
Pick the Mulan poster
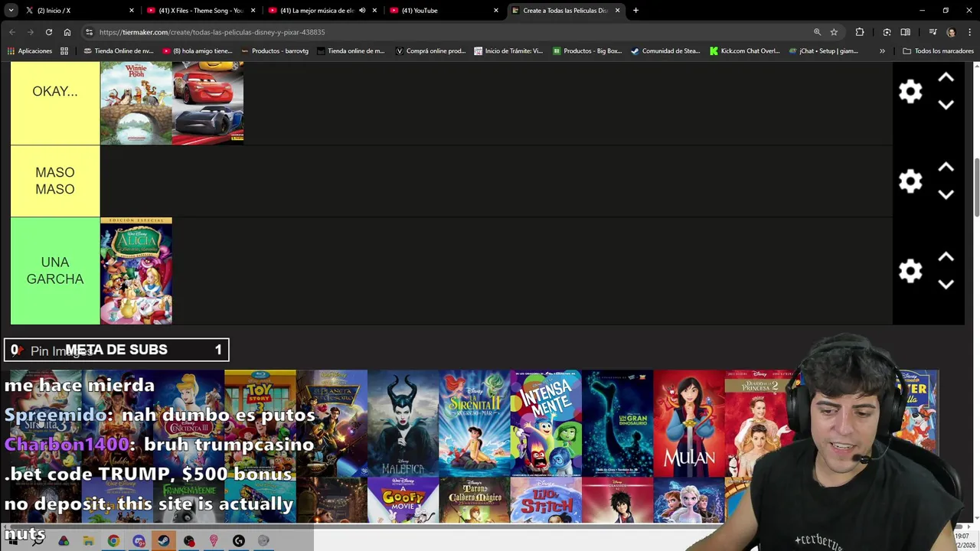coord(689,423)
